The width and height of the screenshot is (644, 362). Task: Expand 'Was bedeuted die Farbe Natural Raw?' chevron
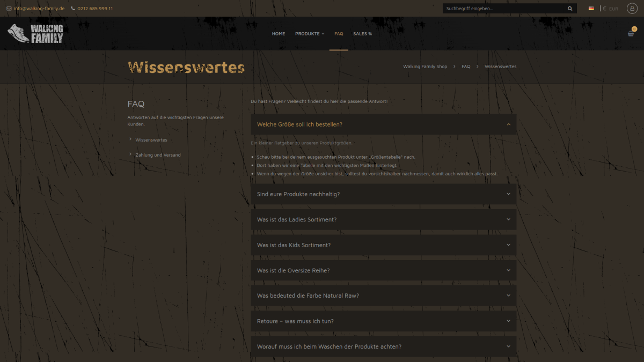pyautogui.click(x=508, y=295)
